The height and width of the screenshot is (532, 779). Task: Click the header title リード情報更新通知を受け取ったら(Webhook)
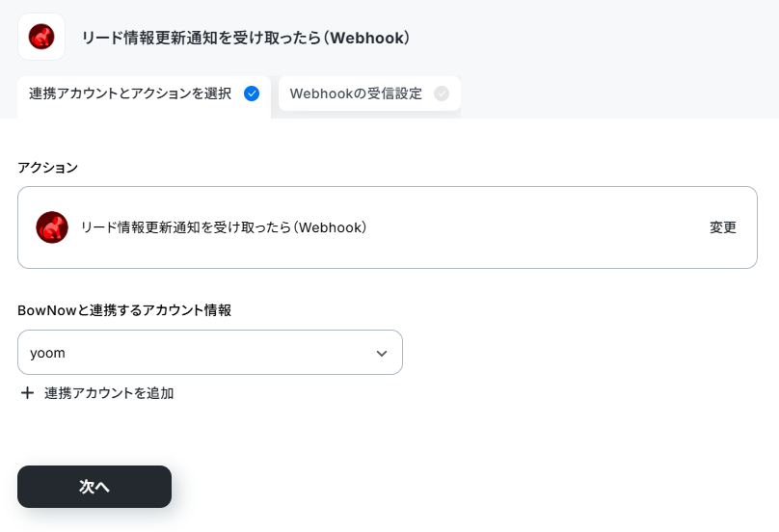coord(246,38)
